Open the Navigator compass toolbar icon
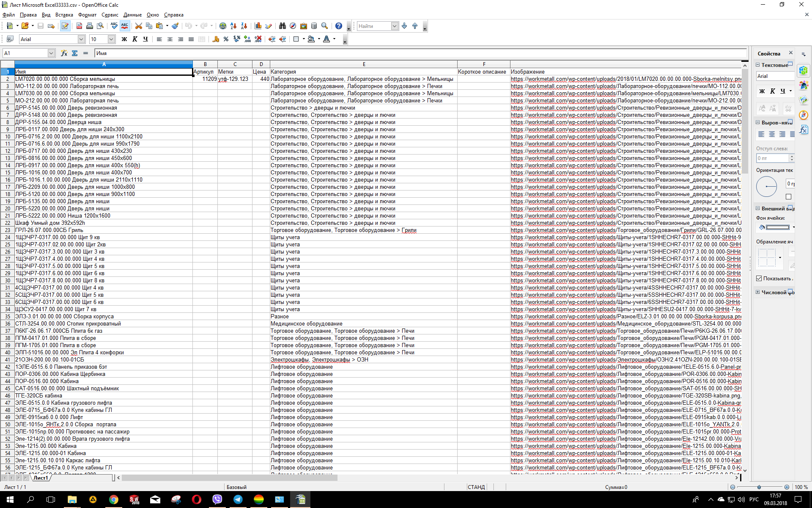Viewport: 812px width, 508px height. 293,26
